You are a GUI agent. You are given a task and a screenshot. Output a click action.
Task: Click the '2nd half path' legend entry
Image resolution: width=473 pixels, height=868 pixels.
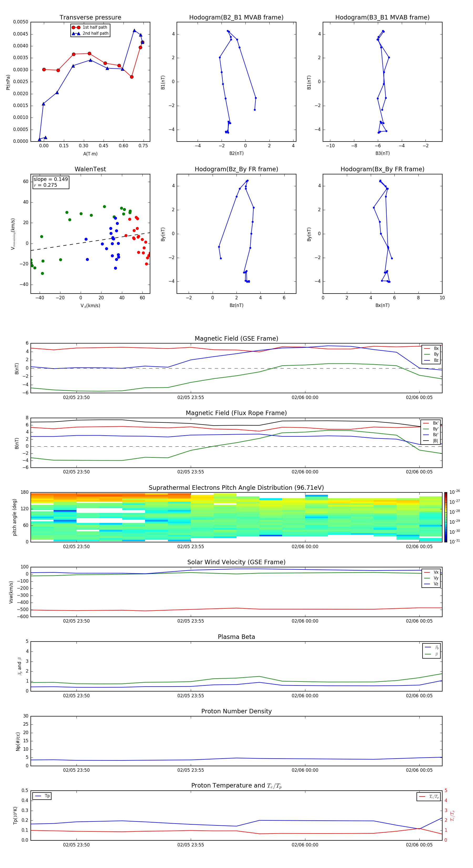[x=90, y=33]
